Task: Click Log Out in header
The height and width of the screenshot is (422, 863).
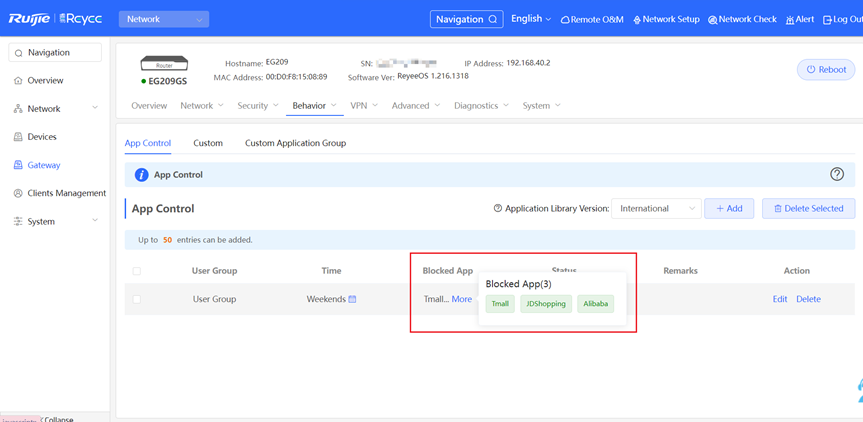Action: pyautogui.click(x=841, y=19)
